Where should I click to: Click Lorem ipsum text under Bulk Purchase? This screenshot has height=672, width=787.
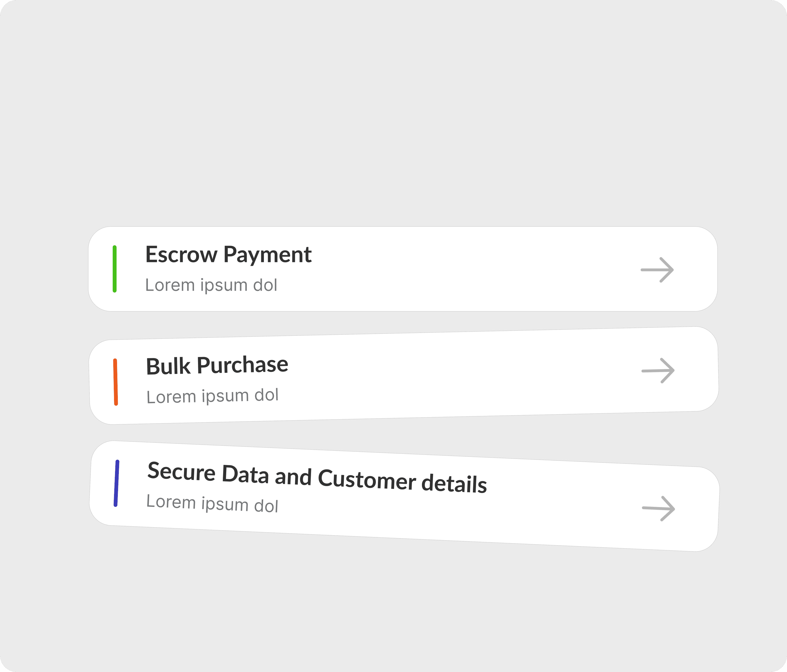(212, 396)
